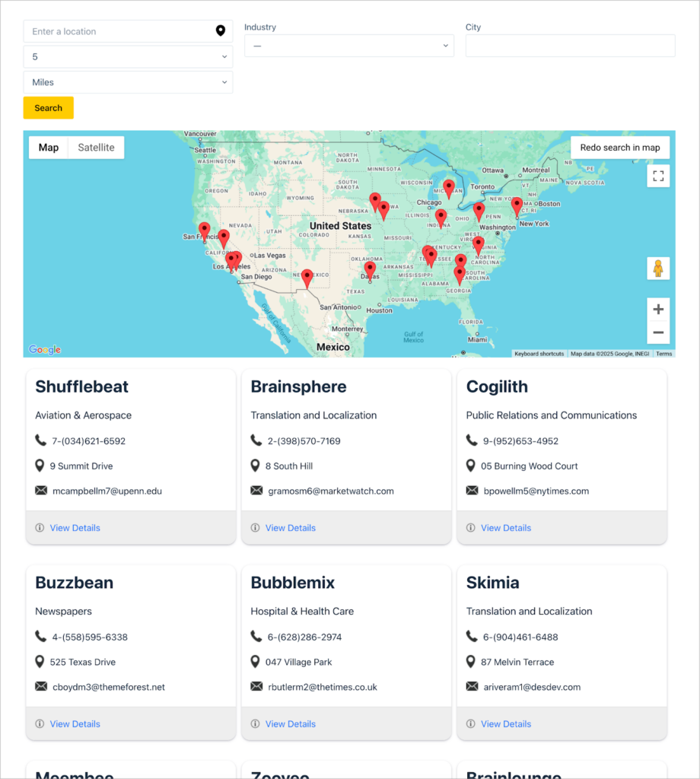Image resolution: width=700 pixels, height=779 pixels.
Task: Click inside the City input field
Action: coord(569,46)
